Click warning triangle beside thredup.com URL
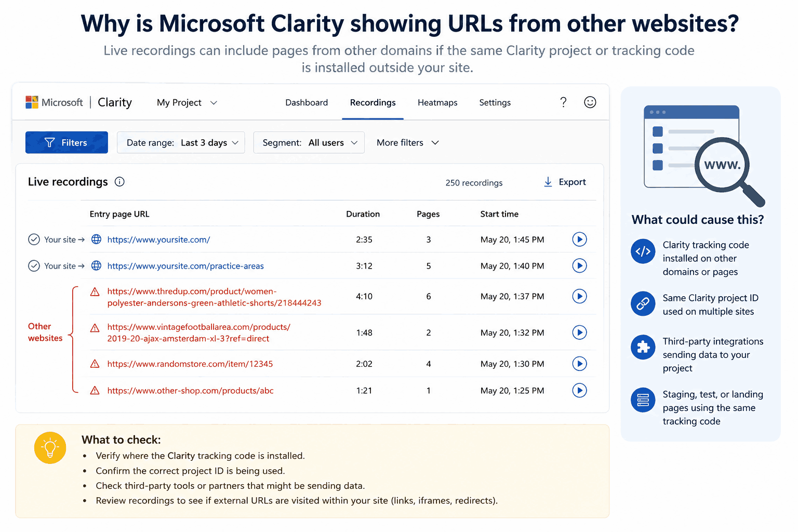Image resolution: width=798 pixels, height=532 pixels. point(95,292)
